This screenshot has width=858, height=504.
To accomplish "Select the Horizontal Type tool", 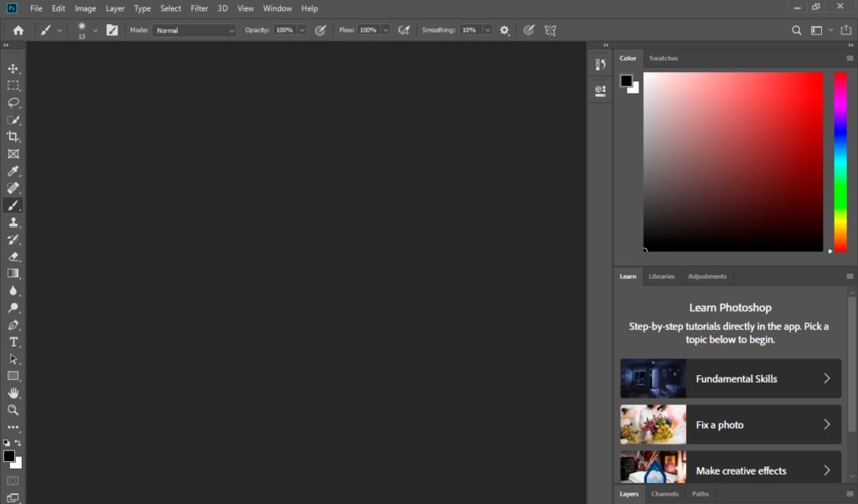I will (13, 342).
